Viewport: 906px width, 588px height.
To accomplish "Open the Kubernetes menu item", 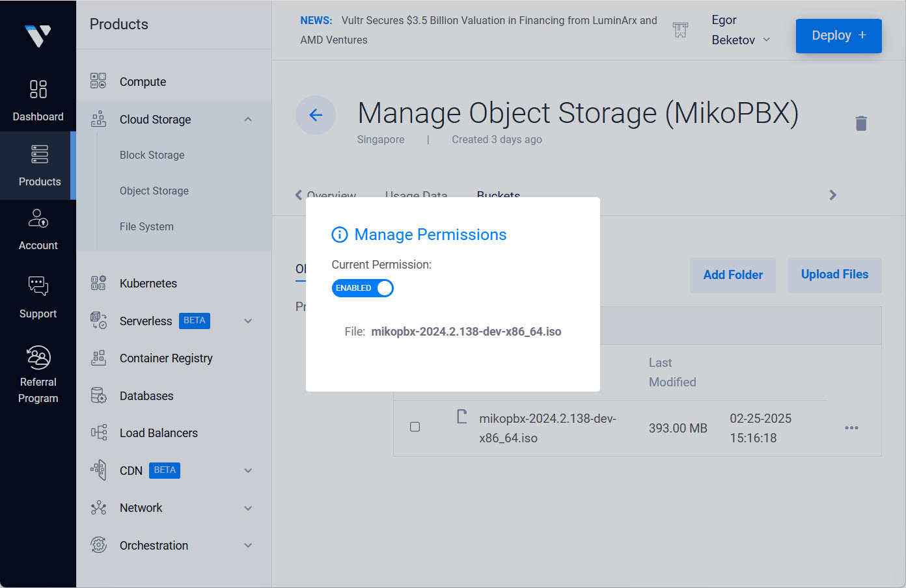I will [x=148, y=284].
